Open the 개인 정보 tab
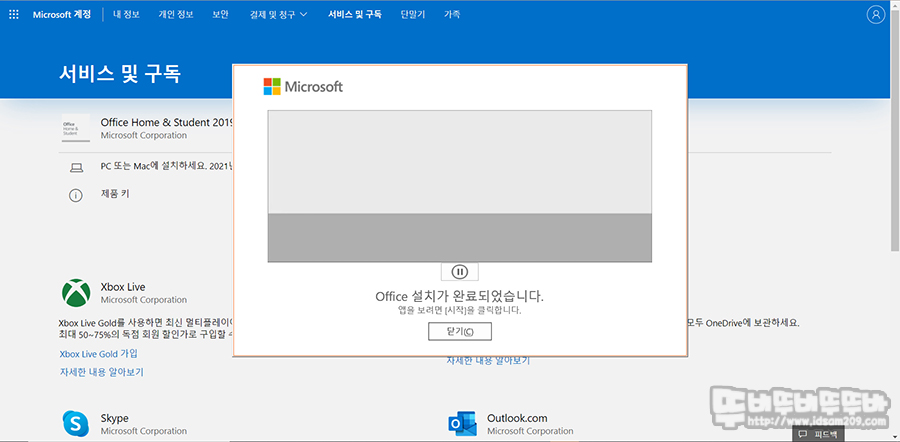This screenshot has width=900, height=442. coord(176,14)
